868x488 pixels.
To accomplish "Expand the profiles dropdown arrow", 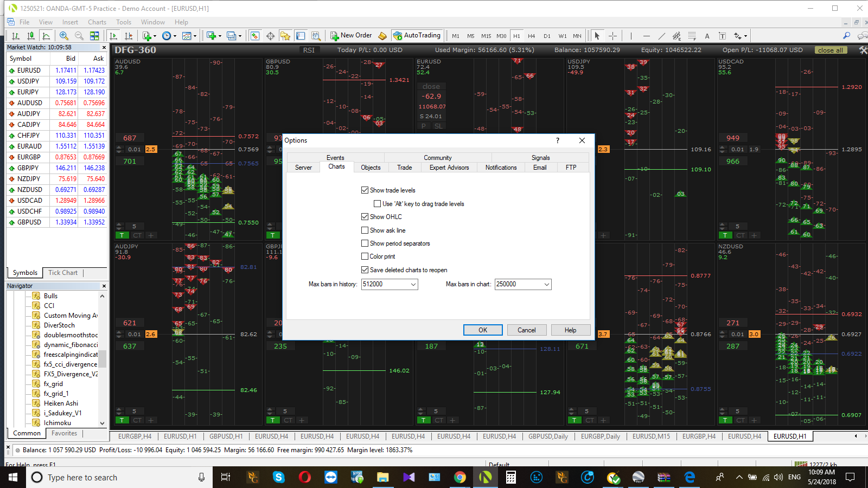I will tap(240, 36).
